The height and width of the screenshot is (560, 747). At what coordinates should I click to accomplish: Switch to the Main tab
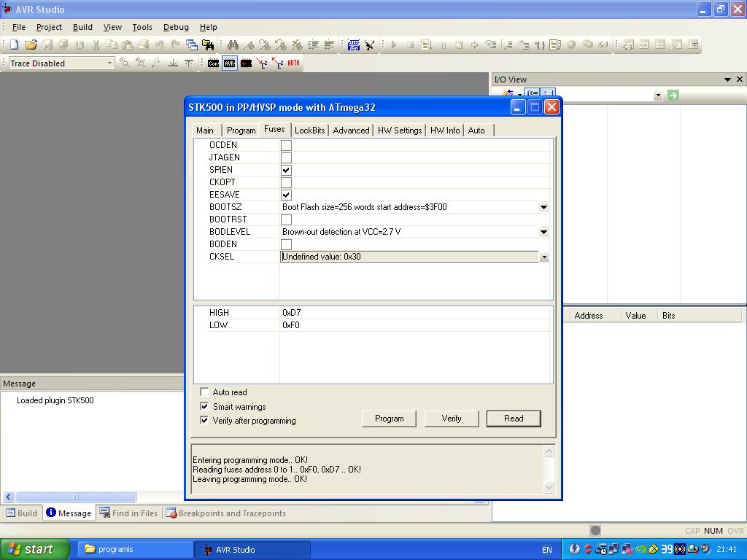click(x=205, y=131)
